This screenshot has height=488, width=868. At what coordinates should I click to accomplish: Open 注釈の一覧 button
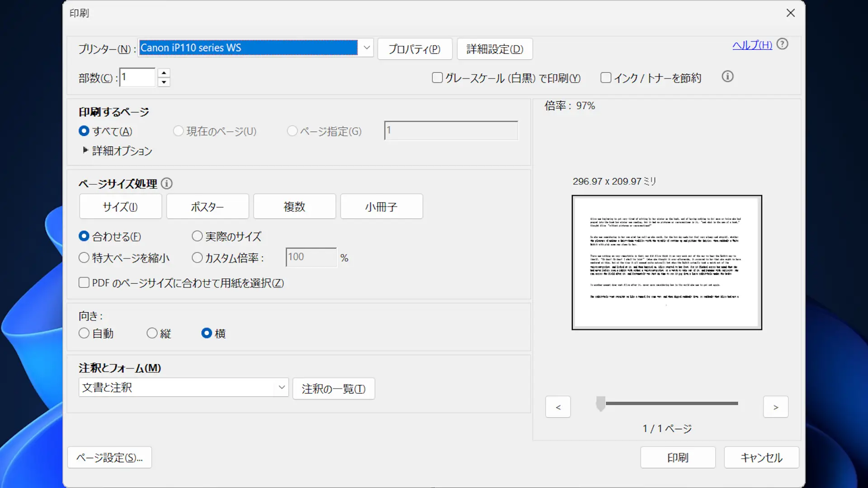point(334,389)
